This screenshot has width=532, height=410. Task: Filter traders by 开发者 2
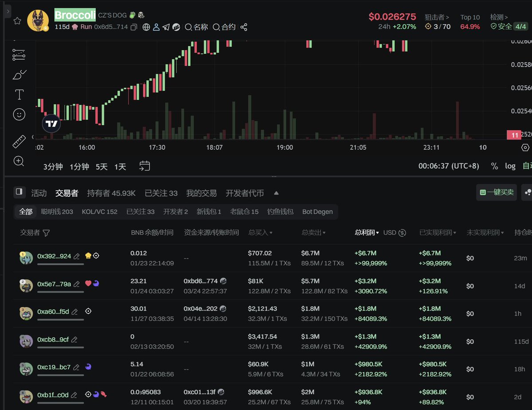click(x=175, y=211)
